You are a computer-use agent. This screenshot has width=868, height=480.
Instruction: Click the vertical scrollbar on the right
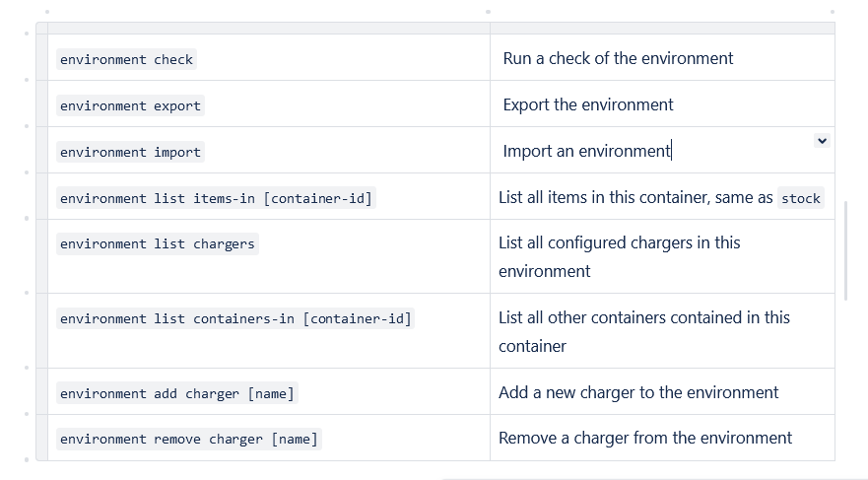click(846, 246)
